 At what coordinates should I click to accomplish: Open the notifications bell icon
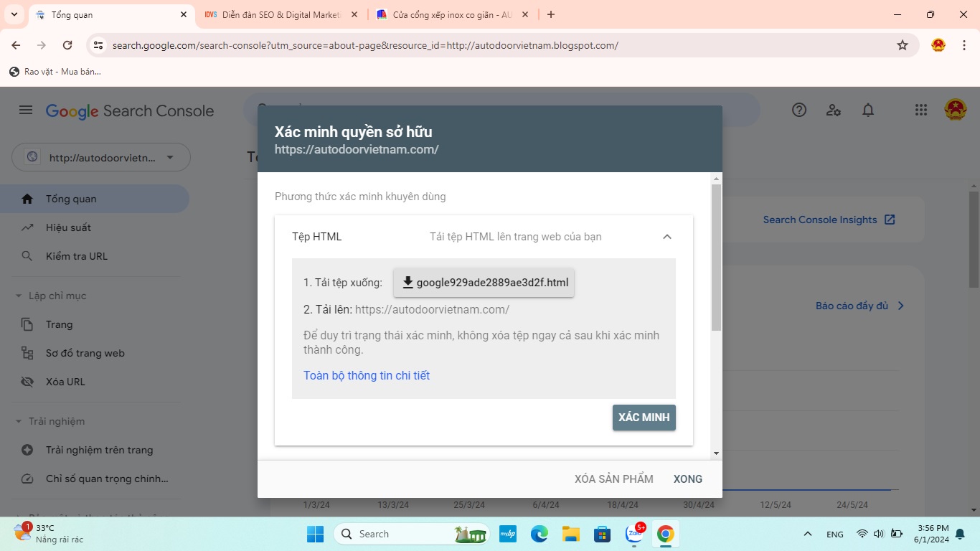868,110
